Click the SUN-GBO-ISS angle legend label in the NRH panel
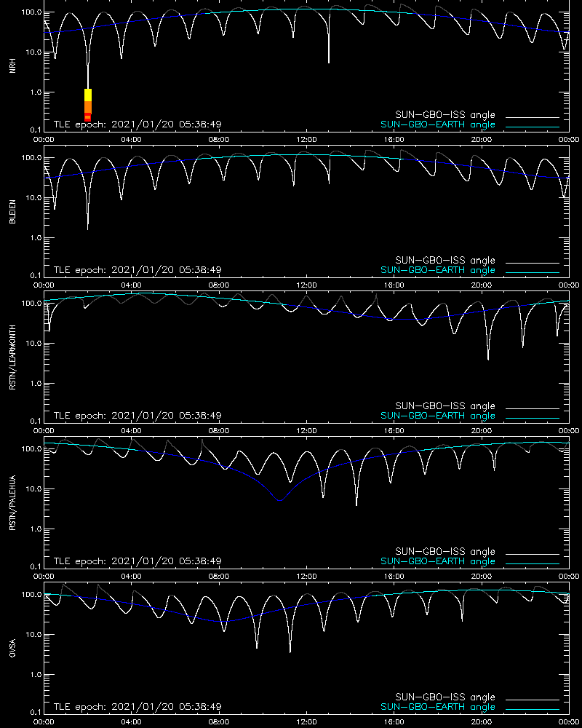 pos(445,115)
